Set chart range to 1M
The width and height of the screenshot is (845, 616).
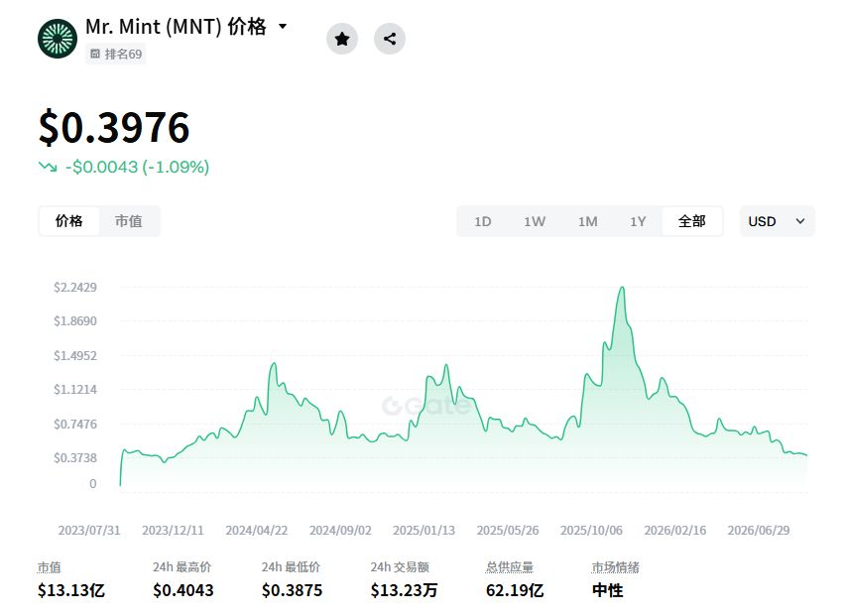(x=587, y=221)
